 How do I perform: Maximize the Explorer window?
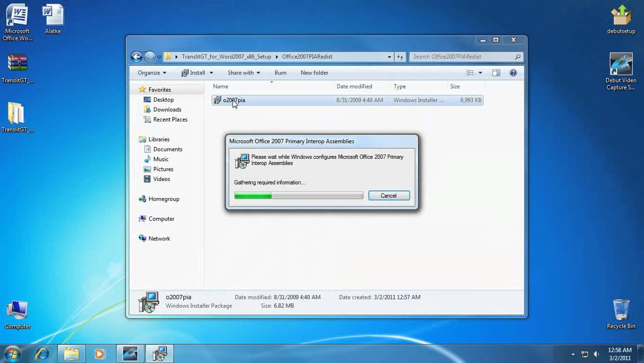(496, 40)
